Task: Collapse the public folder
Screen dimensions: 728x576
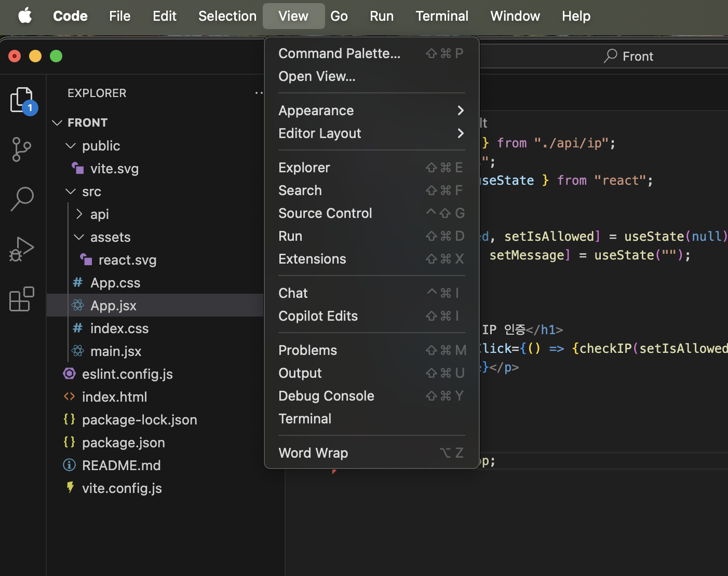Action: coord(71,145)
